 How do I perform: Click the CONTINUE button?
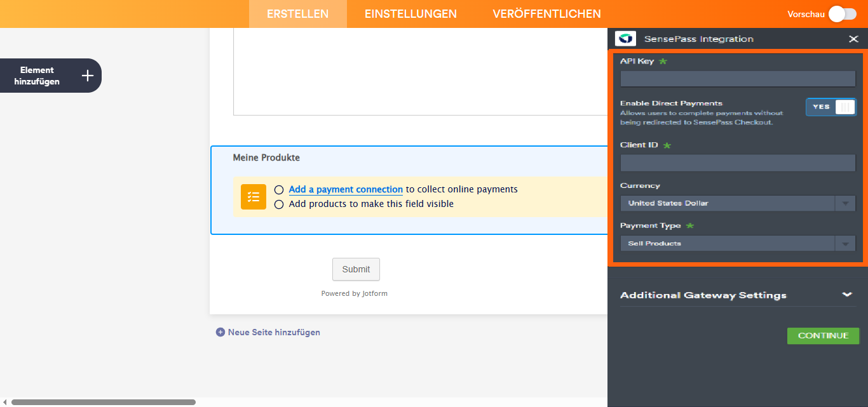click(x=823, y=335)
